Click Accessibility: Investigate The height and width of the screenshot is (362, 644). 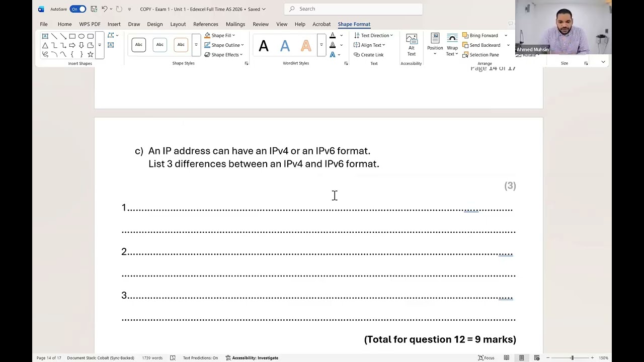pyautogui.click(x=252, y=358)
